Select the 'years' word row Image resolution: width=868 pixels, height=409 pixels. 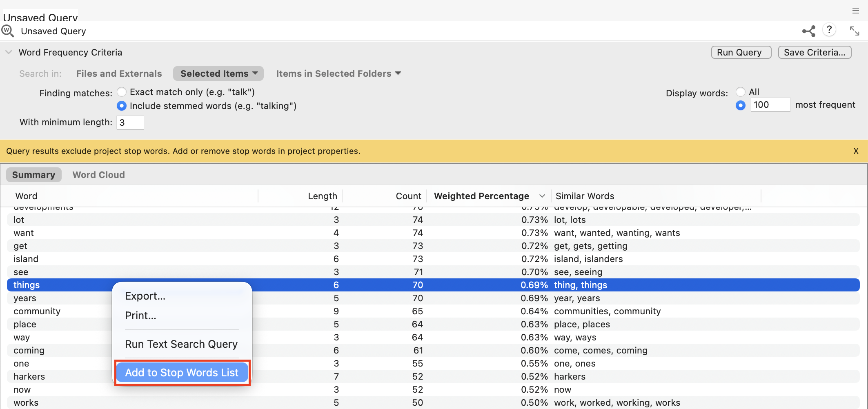point(433,298)
